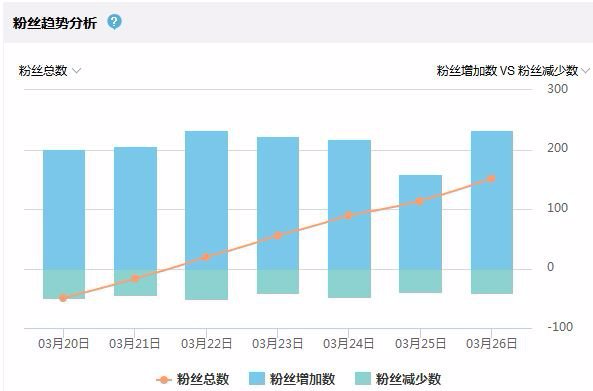Click the teal decrease bar for 03月26日
The width and height of the screenshot is (593, 391).
coord(492,282)
